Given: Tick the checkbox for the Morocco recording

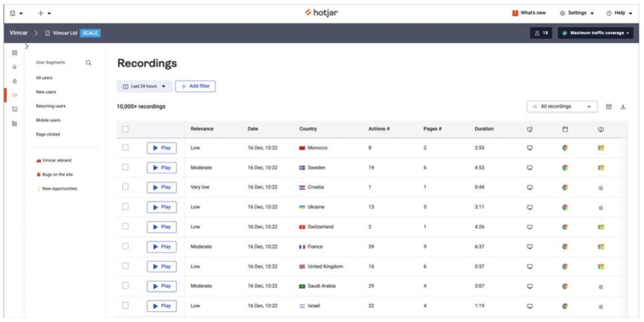Looking at the screenshot, I should pyautogui.click(x=125, y=148).
